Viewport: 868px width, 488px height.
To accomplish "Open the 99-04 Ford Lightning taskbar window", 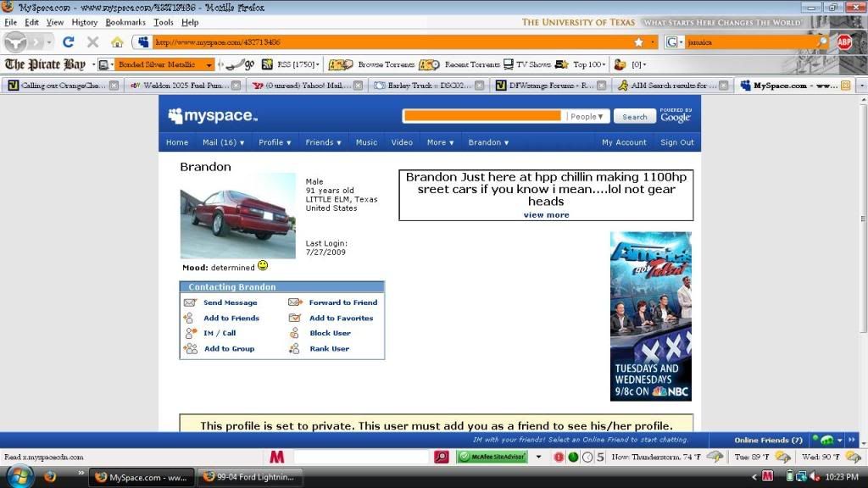I will click(251, 477).
